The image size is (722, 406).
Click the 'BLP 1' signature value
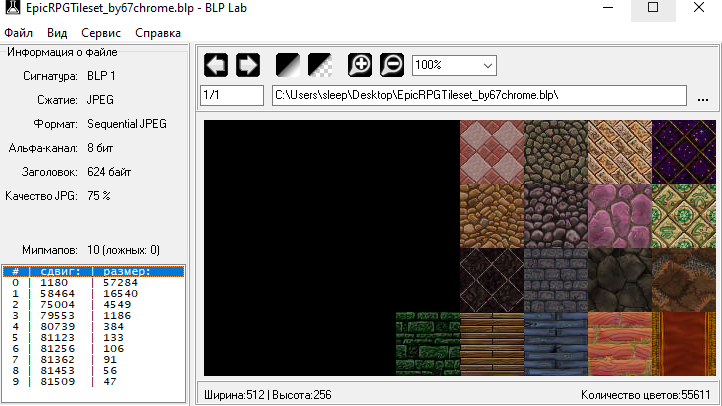(101, 76)
